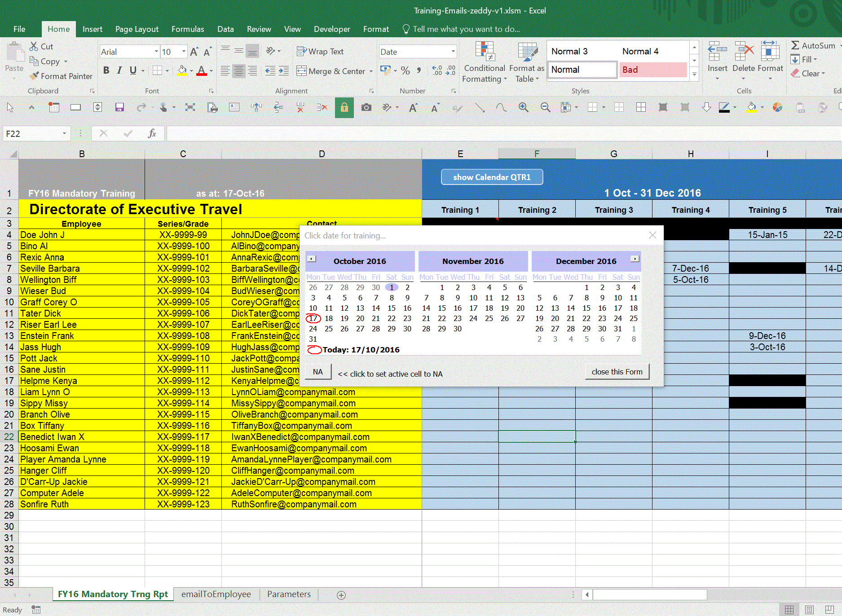Toggle Middle Align
This screenshot has width=842, height=616.
pyautogui.click(x=239, y=51)
